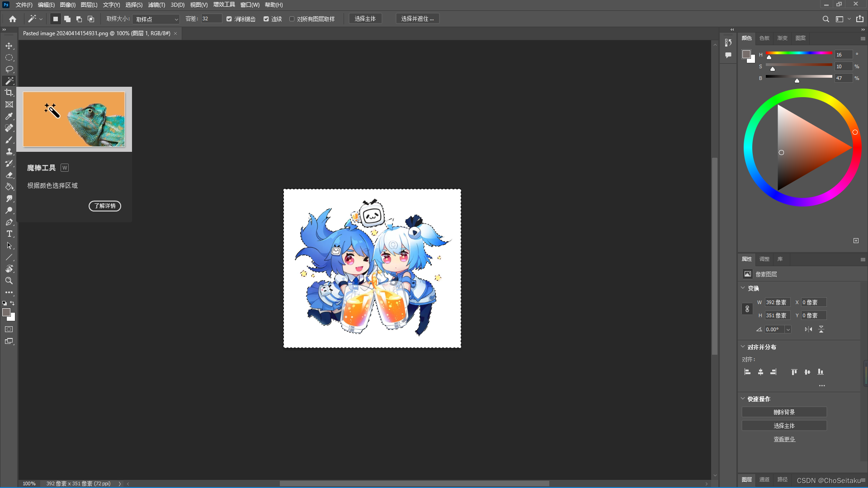The width and height of the screenshot is (868, 488).
Task: Click the 了解详情 button in tooltip
Action: pos(105,206)
